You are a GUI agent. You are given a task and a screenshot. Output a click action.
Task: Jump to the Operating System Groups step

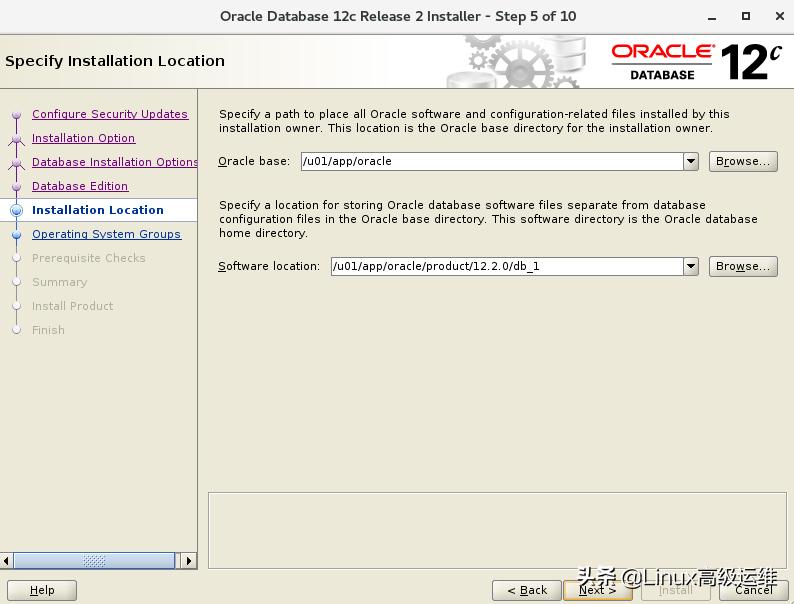[x=106, y=234]
